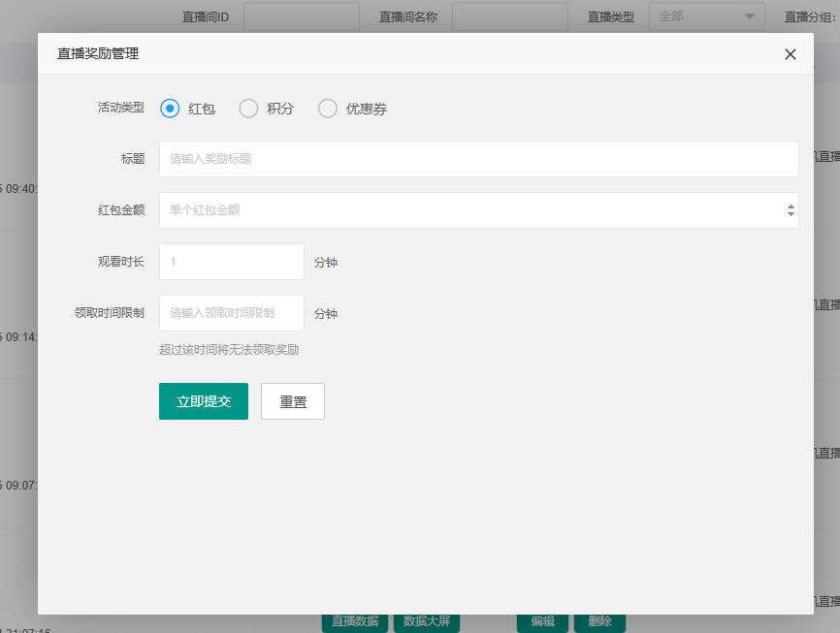Click the 标题 reward title field

pyautogui.click(x=478, y=159)
